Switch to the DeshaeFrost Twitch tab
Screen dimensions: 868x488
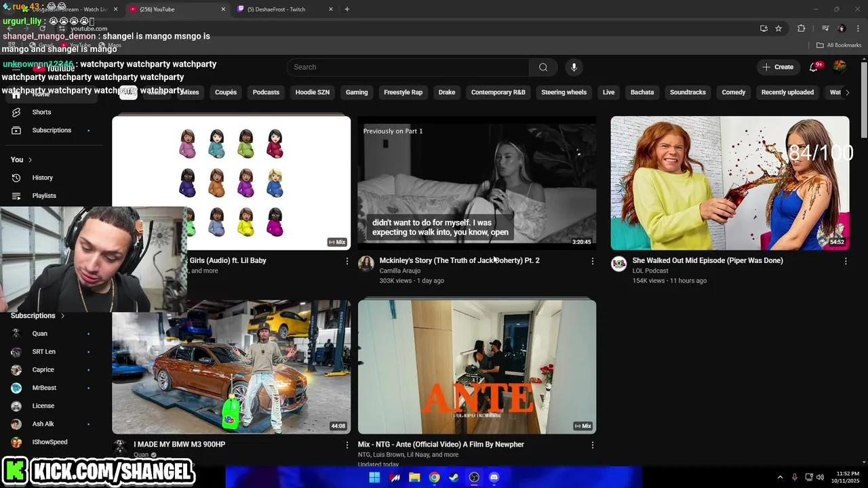coord(285,9)
